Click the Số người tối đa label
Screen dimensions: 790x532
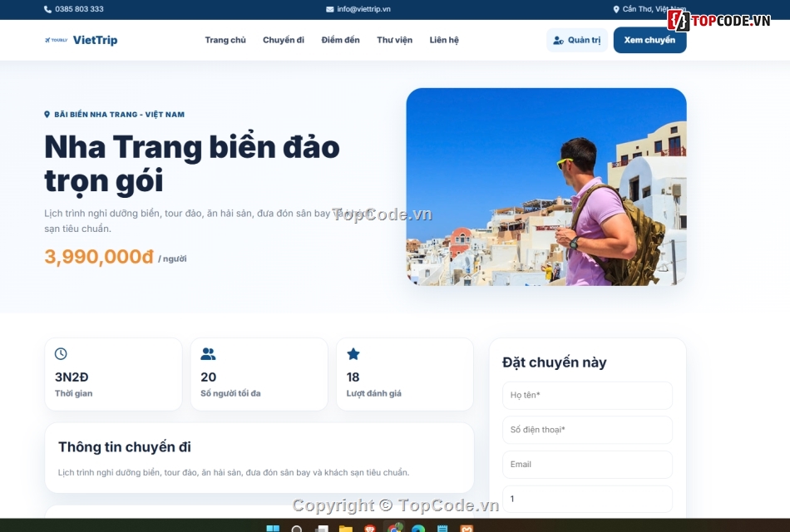tap(230, 393)
